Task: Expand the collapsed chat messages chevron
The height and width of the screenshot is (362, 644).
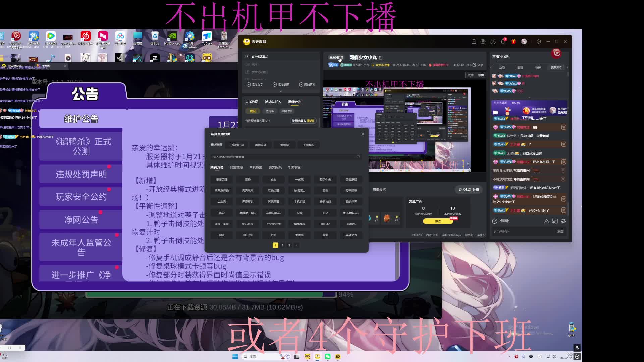Action: coord(529,97)
